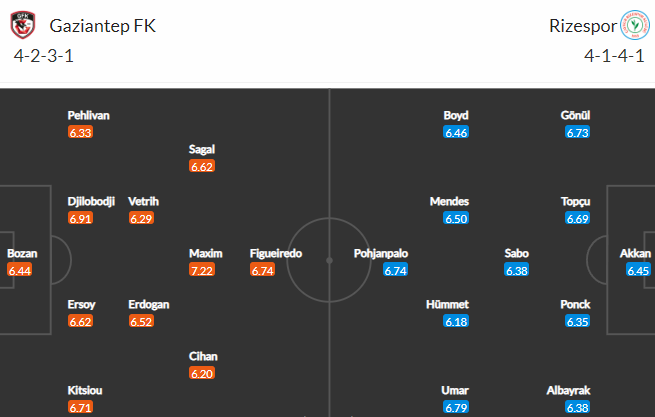
Task: Open player Vetrih's details
Action: tap(143, 201)
